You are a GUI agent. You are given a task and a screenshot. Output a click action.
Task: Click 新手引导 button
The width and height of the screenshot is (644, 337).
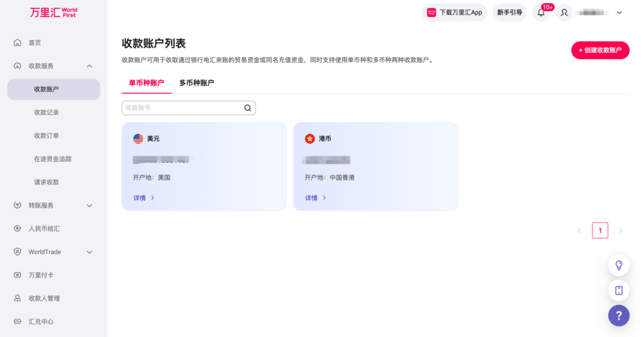(509, 13)
